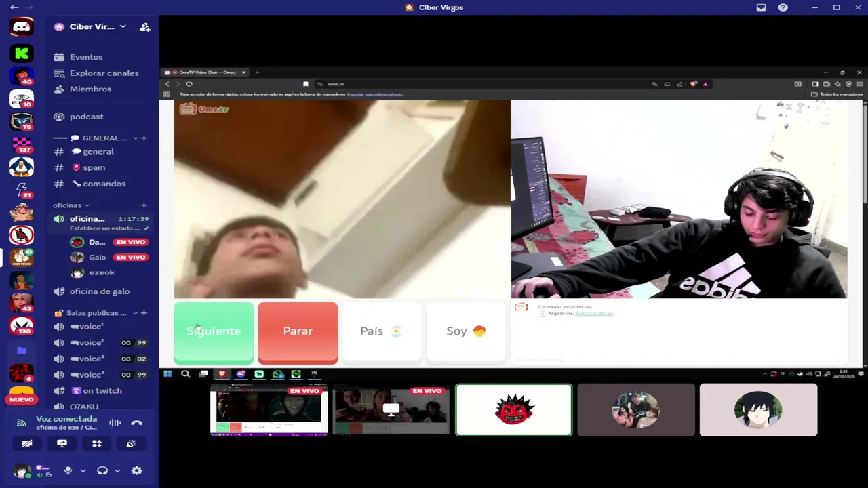Select the anime avatar participant tile
The width and height of the screenshot is (868, 488).
pyautogui.click(x=758, y=410)
